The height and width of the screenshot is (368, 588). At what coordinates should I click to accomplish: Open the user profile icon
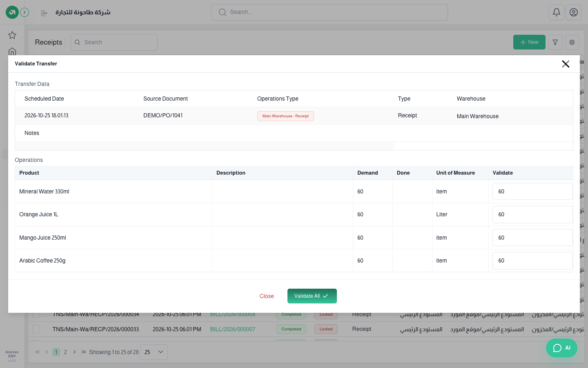point(574,12)
